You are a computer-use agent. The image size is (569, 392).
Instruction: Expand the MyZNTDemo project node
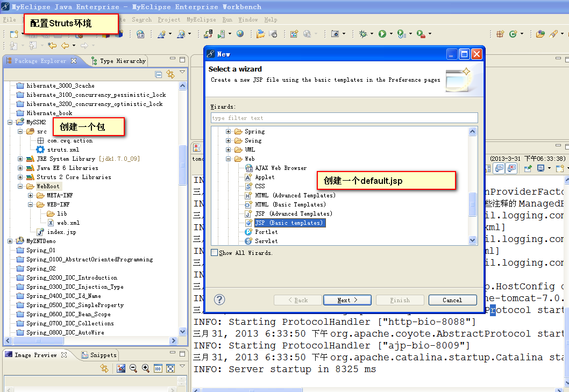pos(10,241)
